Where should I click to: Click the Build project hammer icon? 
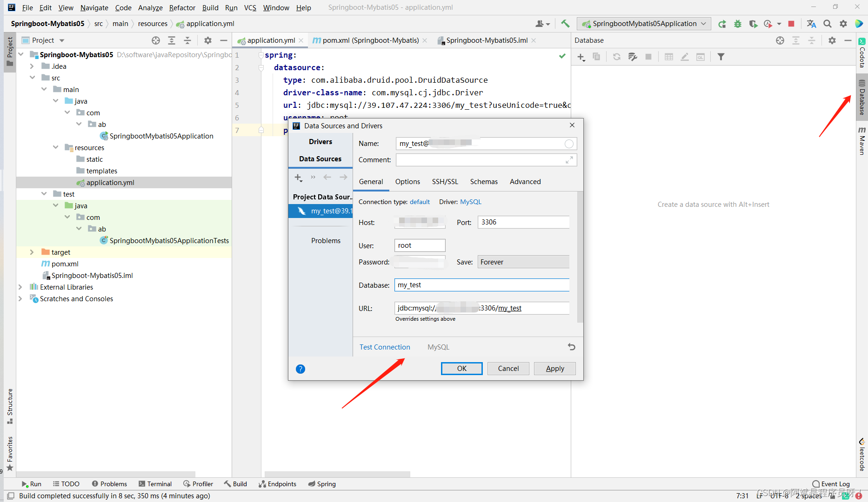565,24
